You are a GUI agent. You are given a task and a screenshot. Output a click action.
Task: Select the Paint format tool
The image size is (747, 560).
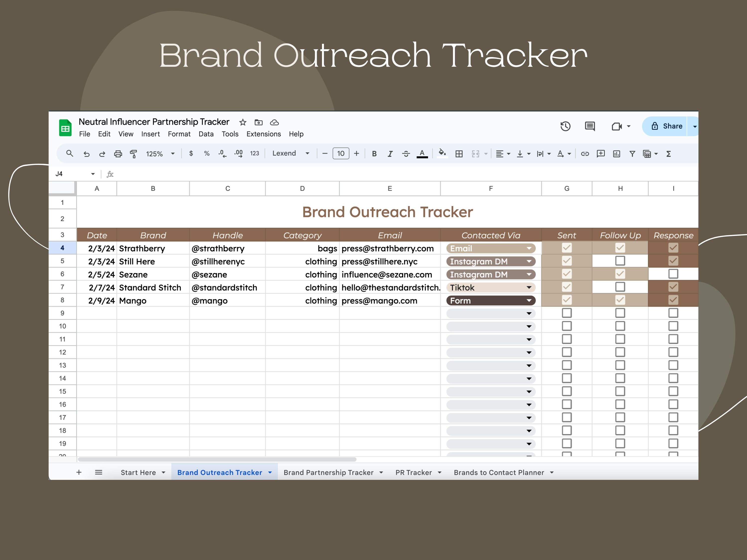(134, 154)
